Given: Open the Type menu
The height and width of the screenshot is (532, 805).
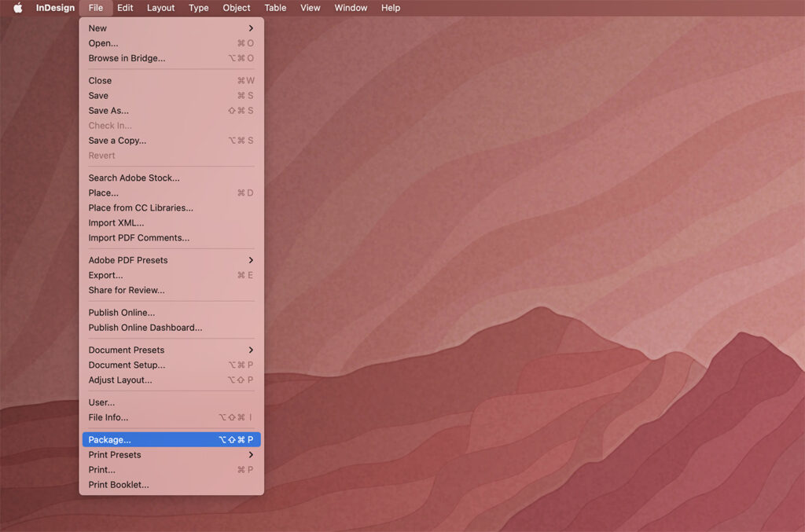Looking at the screenshot, I should point(199,8).
